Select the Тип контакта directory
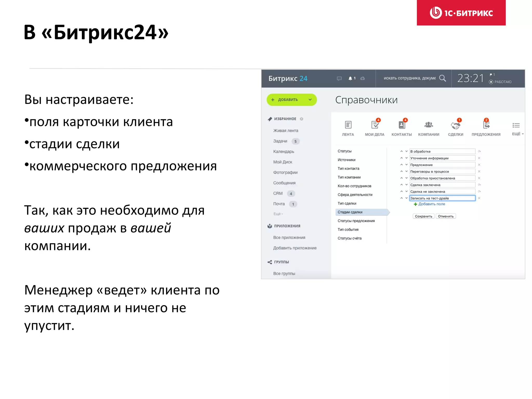Image resolution: width=532 pixels, height=399 pixels. (x=348, y=169)
